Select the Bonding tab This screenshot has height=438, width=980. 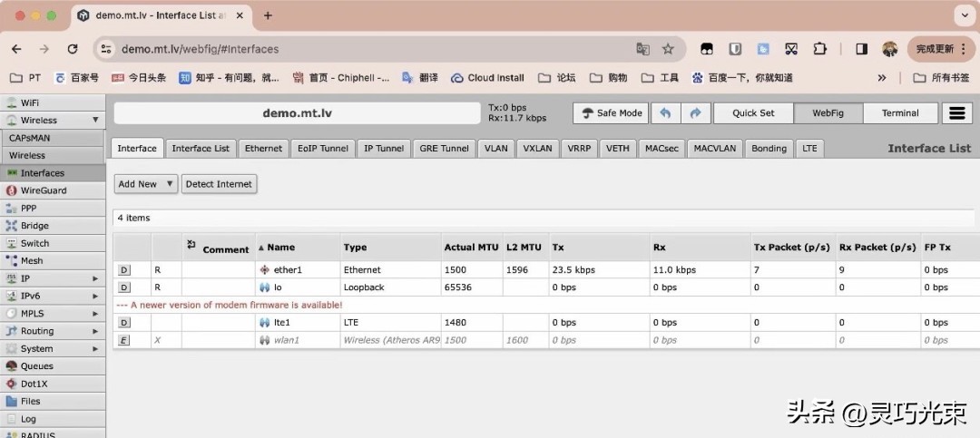pos(769,148)
